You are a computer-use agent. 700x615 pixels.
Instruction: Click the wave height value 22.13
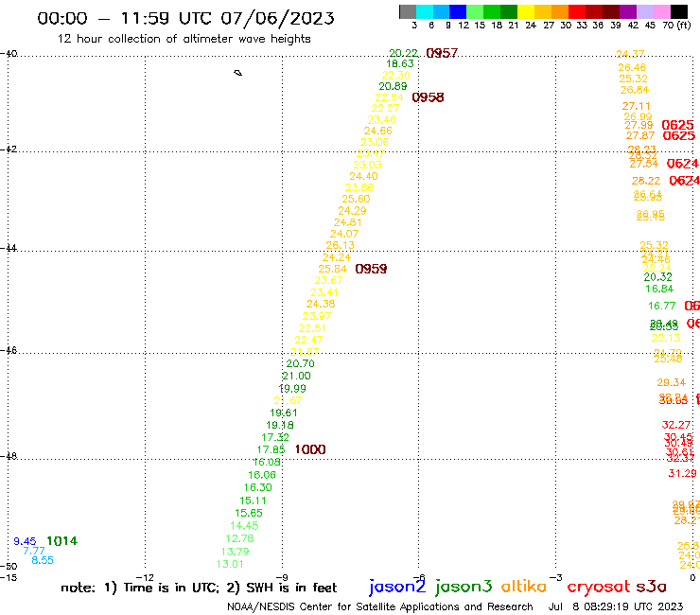666,338
